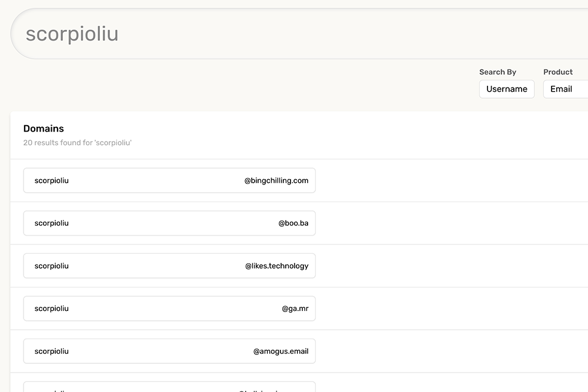Click the @amogus.email domain text
This screenshot has width=588, height=392.
280,351
